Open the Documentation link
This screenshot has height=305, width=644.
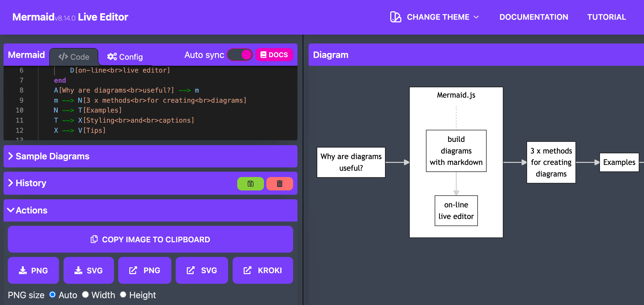pyautogui.click(x=534, y=17)
